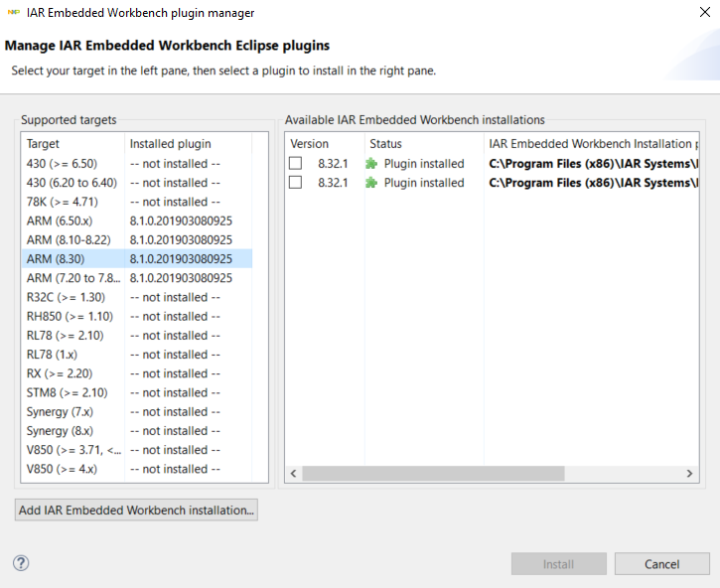720x588 pixels.
Task: Select the Synergy (7.x) target row
Action: (x=60, y=411)
